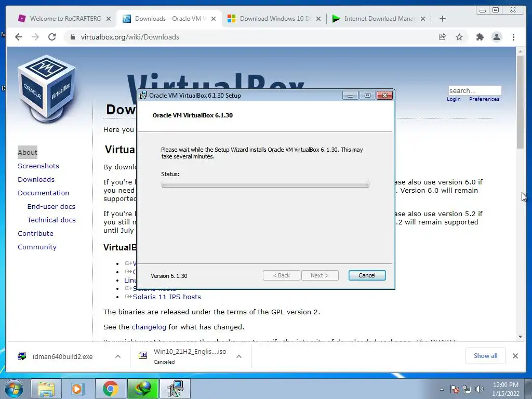Expand idman640build2.exe download options

point(118,356)
